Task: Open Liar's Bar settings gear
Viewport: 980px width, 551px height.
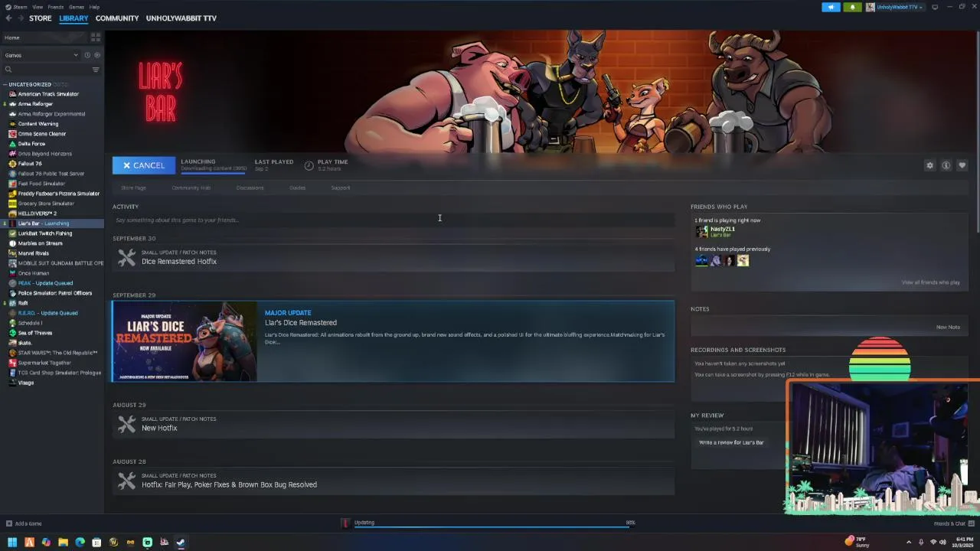Action: pos(929,165)
